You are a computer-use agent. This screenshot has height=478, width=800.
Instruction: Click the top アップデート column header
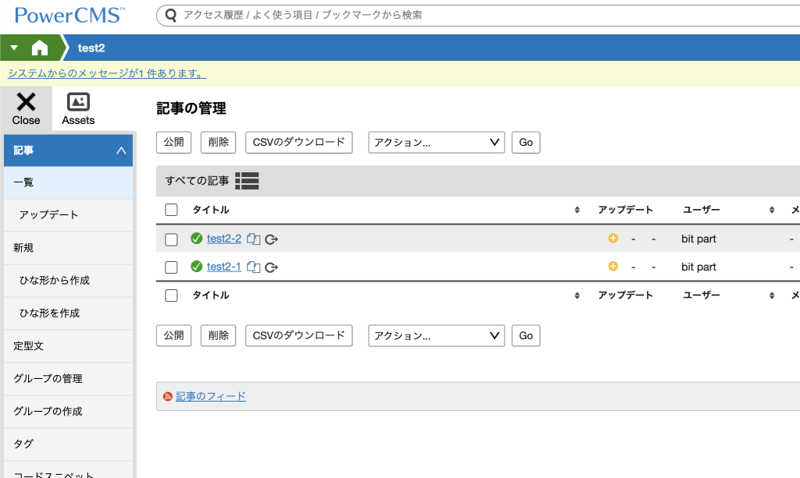(626, 210)
